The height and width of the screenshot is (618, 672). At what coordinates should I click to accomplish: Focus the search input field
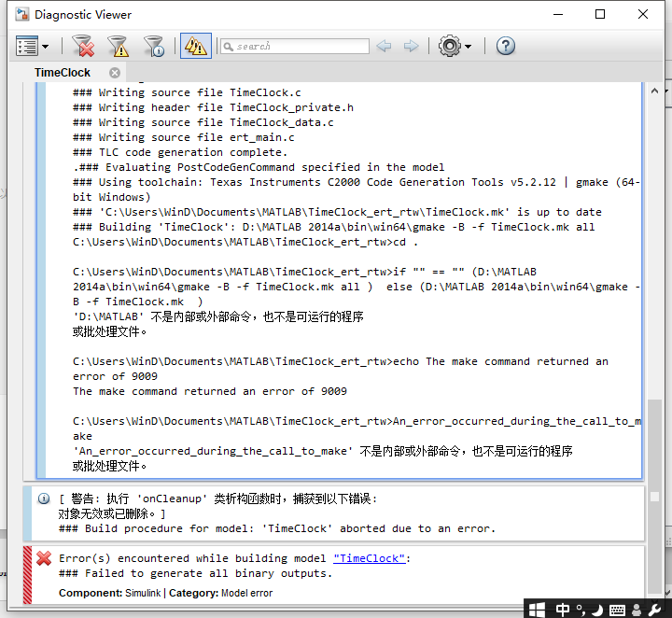click(295, 46)
